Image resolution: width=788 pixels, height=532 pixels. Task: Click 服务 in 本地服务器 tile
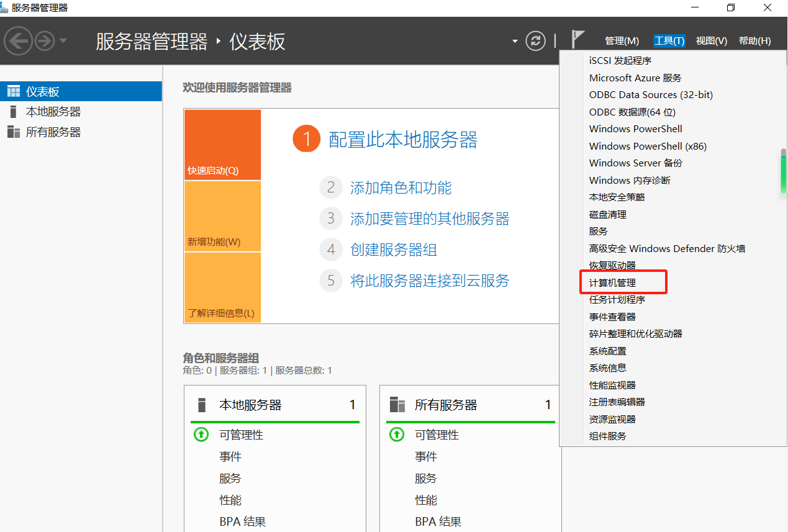pyautogui.click(x=230, y=478)
